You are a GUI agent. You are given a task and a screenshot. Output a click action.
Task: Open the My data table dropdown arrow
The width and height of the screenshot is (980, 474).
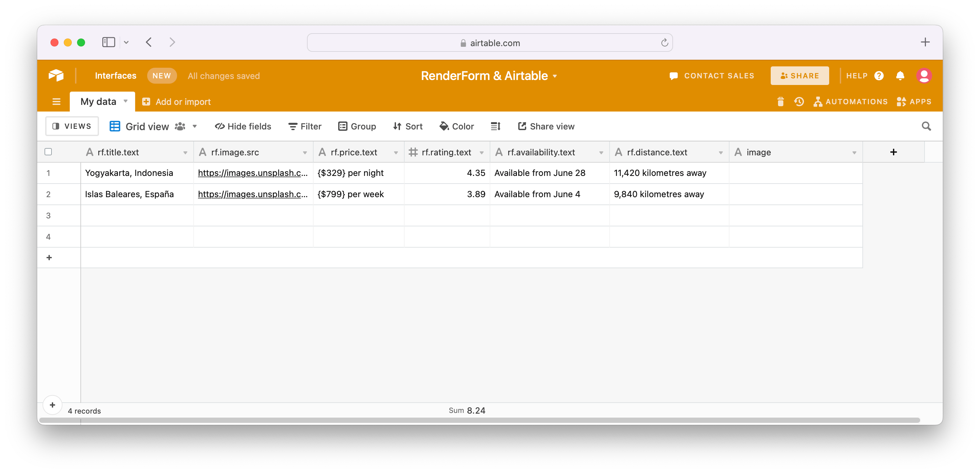pyautogui.click(x=126, y=101)
